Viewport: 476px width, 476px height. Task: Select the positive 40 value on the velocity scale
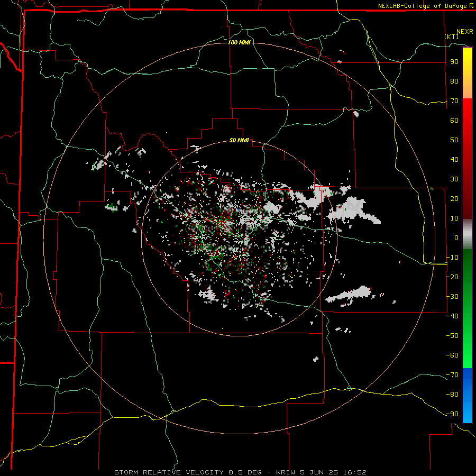(454, 160)
